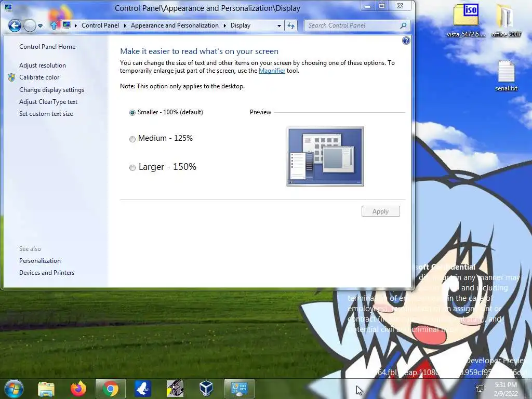The height and width of the screenshot is (399, 532).
Task: Open Devices and Printers link
Action: click(47, 272)
